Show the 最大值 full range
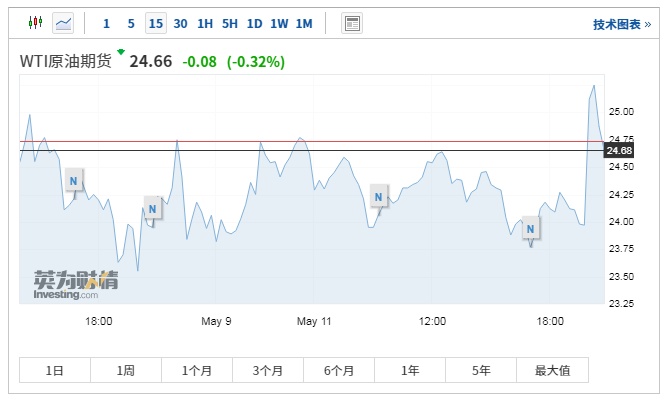Screen dimensions: 670x401 pos(552,370)
